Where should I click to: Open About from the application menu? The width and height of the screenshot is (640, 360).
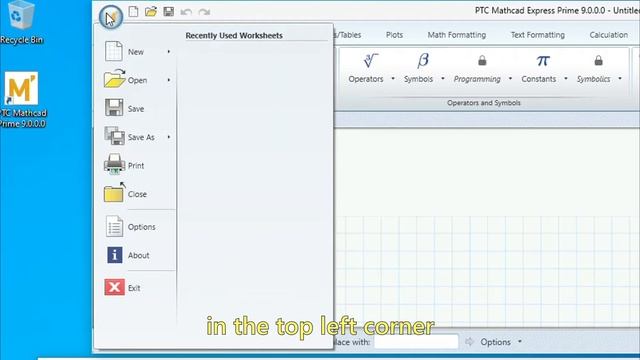click(x=137, y=255)
